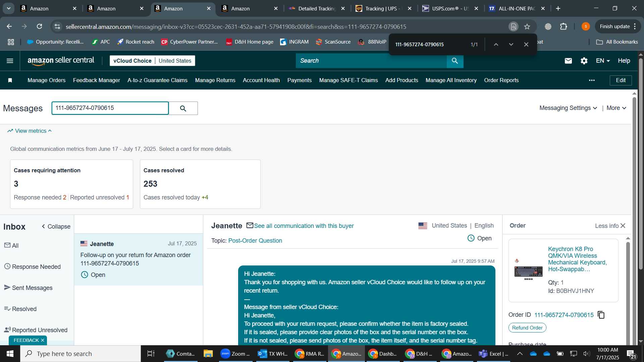
Task: Expand the More dropdown
Action: (616, 108)
